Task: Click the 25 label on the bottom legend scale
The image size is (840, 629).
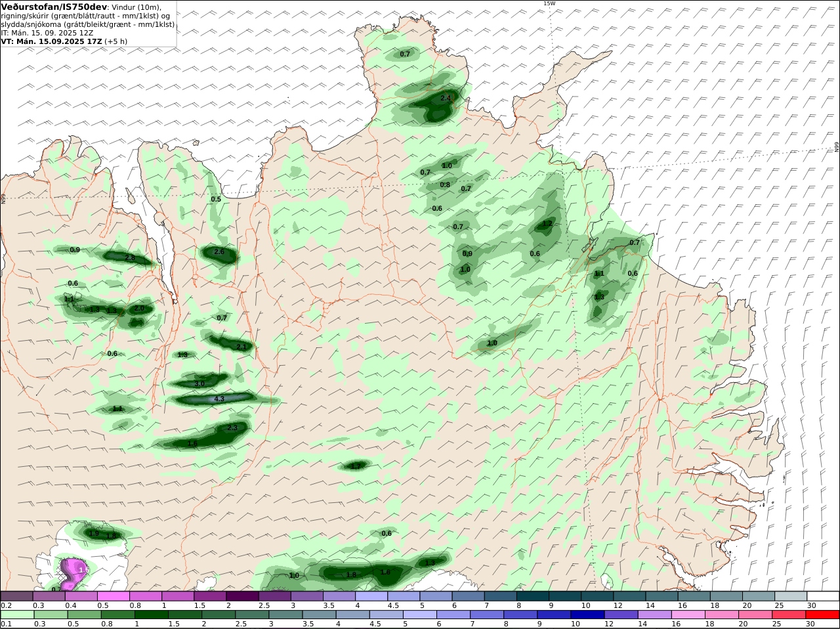Action: pyautogui.click(x=778, y=624)
